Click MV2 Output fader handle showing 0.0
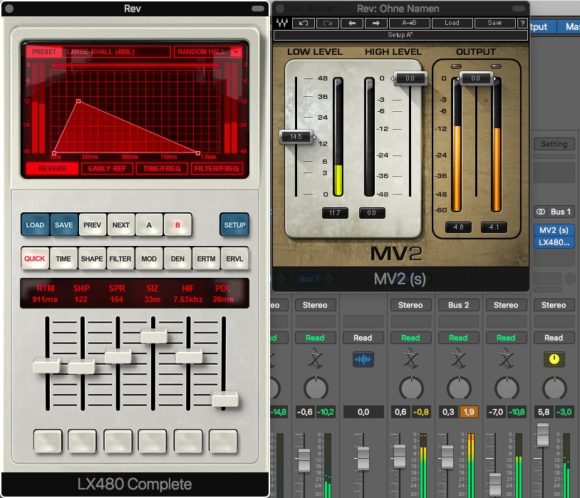The image size is (580, 498). click(x=476, y=78)
